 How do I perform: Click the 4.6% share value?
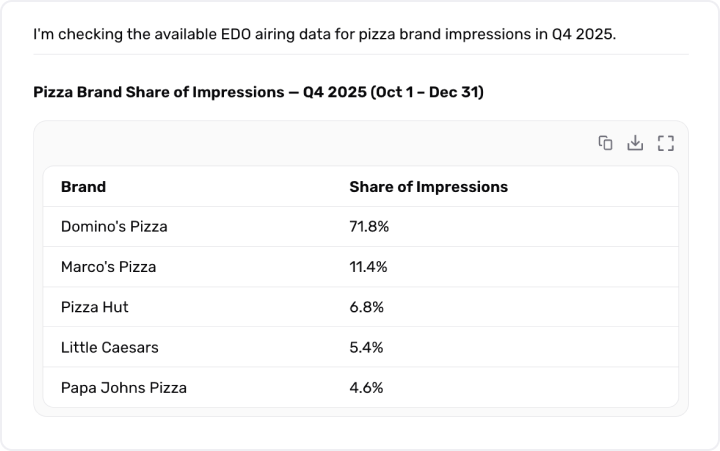(366, 387)
